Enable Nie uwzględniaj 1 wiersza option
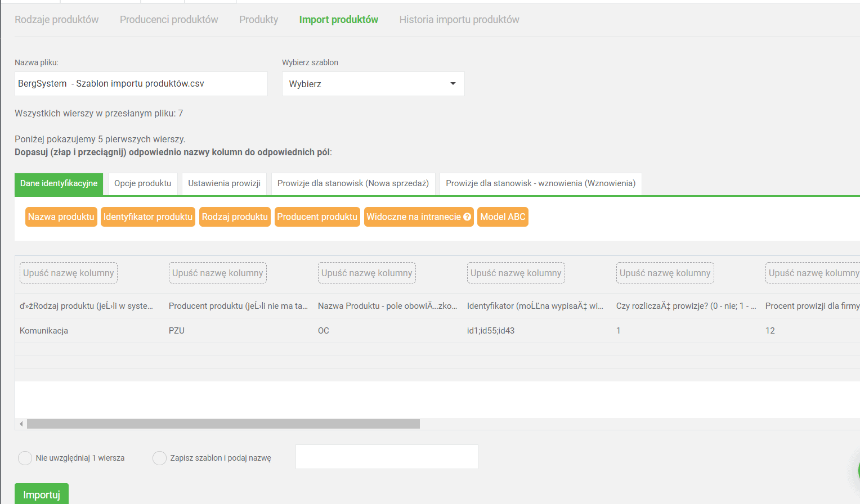The image size is (860, 504). coord(25,458)
